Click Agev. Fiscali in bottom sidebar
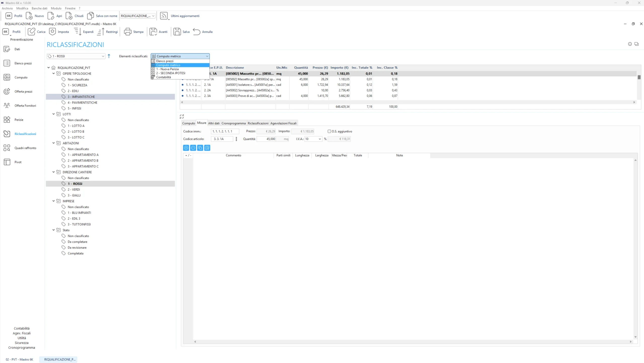 click(22, 333)
